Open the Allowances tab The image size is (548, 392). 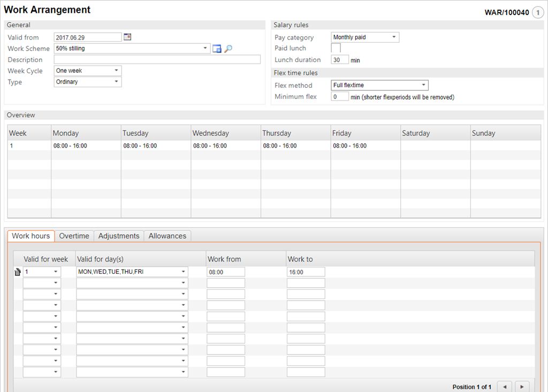pyautogui.click(x=167, y=236)
